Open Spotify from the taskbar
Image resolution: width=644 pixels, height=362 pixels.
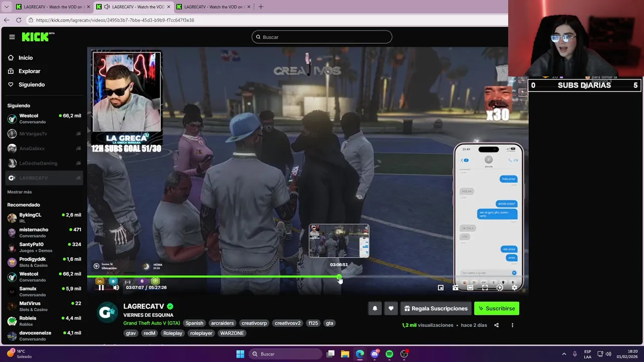point(389,354)
